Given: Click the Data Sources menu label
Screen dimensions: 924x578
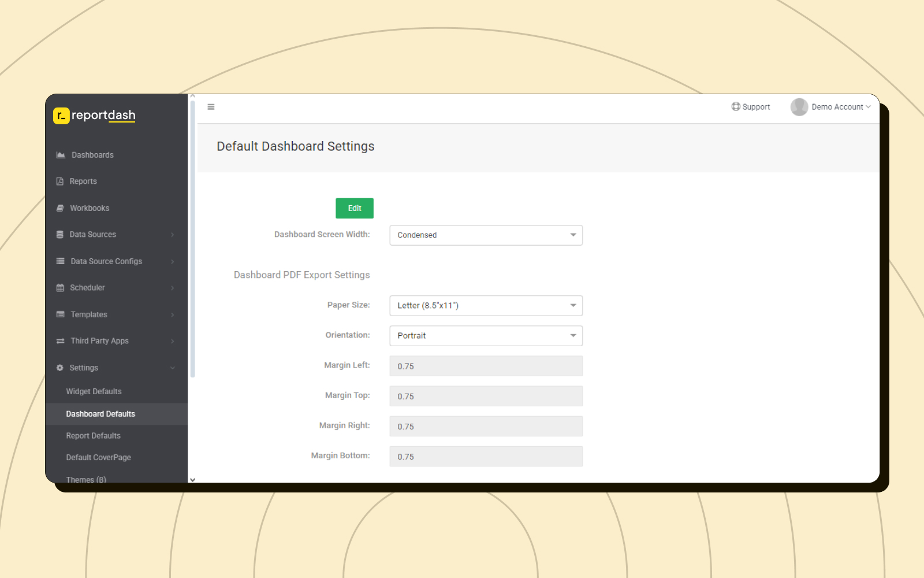Looking at the screenshot, I should [x=93, y=235].
